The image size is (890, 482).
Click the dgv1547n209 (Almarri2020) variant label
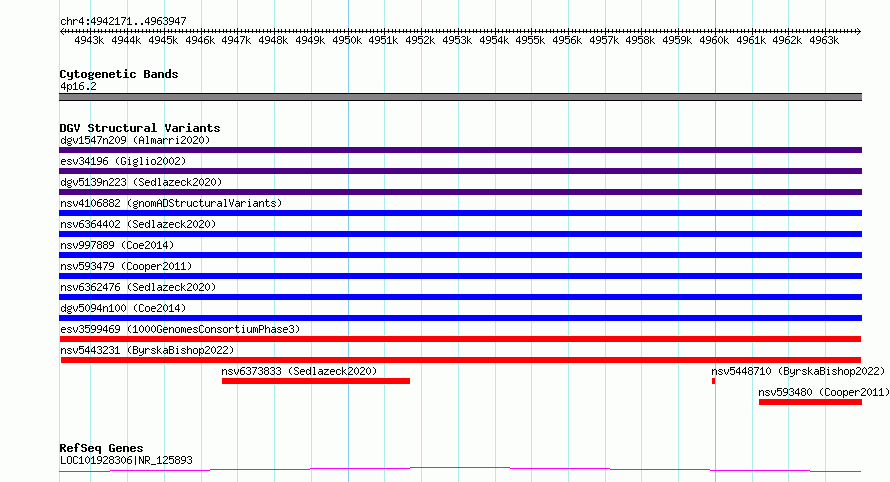pos(135,140)
